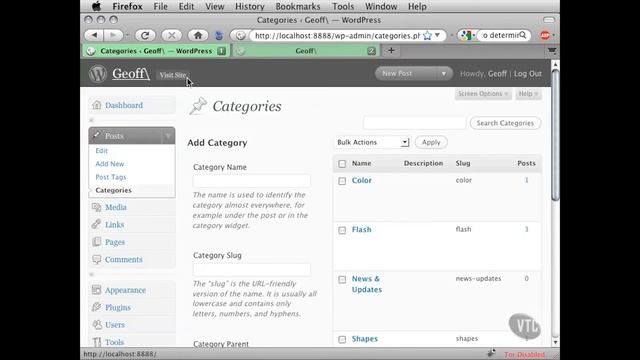The height and width of the screenshot is (360, 640).
Task: Open the Bulk Actions dropdown
Action: tap(371, 142)
